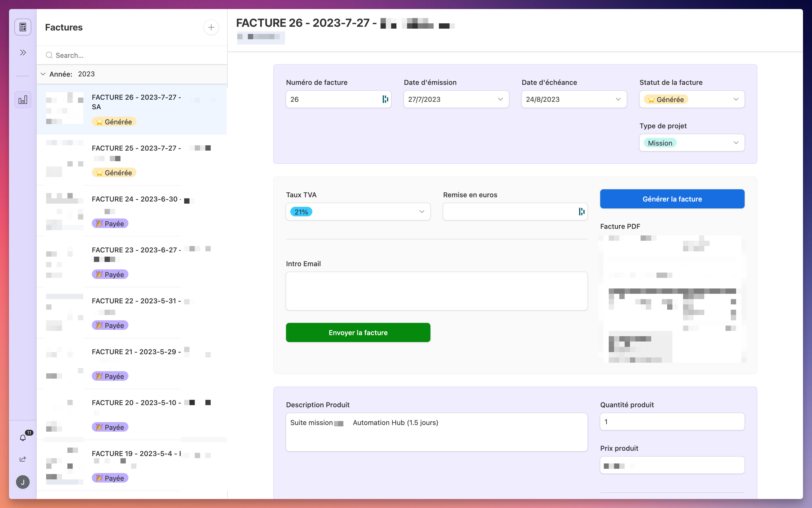Screen dimensions: 812x508
Task: Open Date d'émission dropdown
Action: (x=456, y=99)
